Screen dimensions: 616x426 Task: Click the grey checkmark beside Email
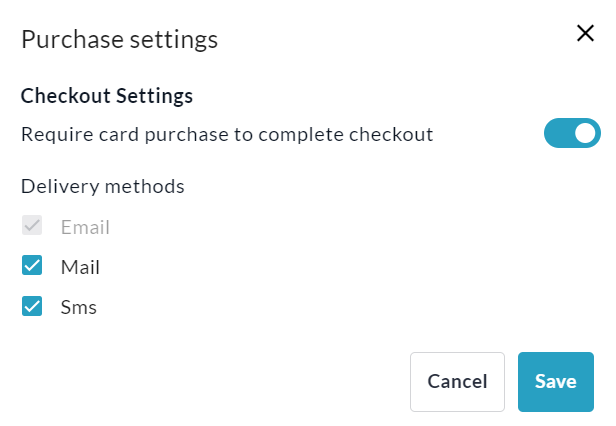tap(32, 226)
